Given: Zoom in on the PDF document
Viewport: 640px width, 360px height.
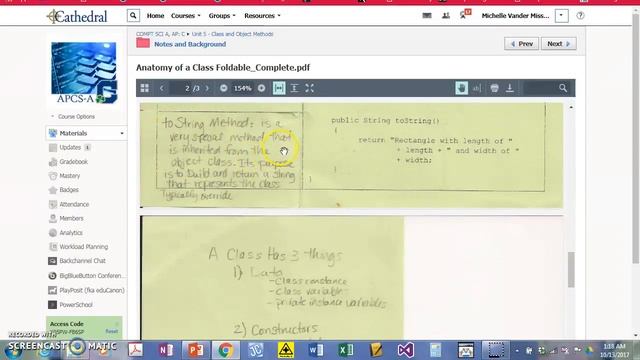Looking at the screenshot, I should [x=262, y=88].
